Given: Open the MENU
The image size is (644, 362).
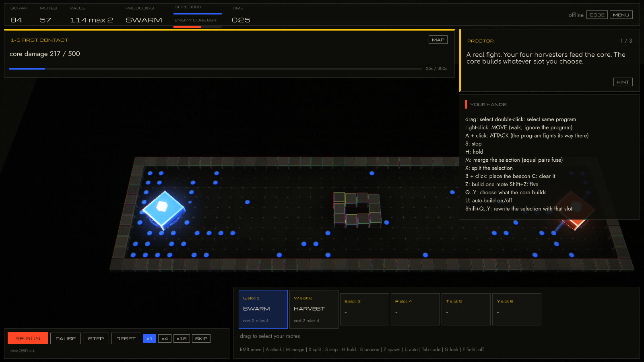Looking at the screenshot, I should (x=621, y=15).
